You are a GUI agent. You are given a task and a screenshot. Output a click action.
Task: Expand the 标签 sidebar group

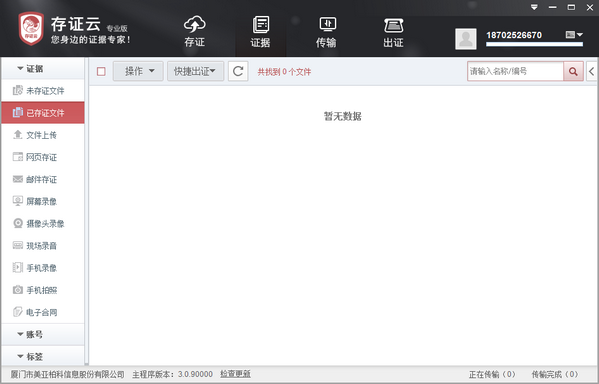pos(43,356)
